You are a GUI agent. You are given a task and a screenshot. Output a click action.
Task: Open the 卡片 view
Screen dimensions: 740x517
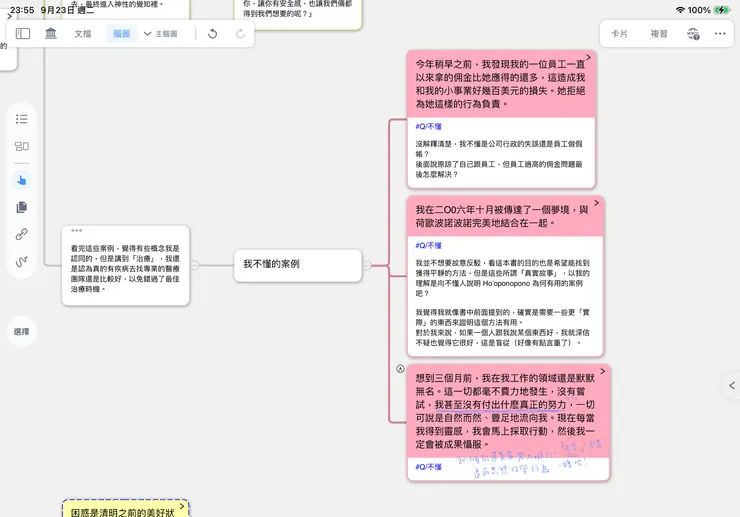click(x=619, y=34)
